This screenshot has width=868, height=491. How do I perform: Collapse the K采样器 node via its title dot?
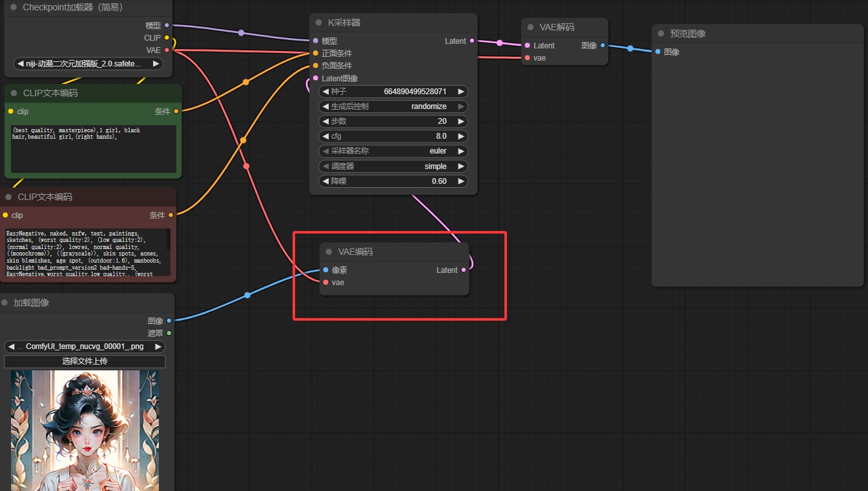318,23
